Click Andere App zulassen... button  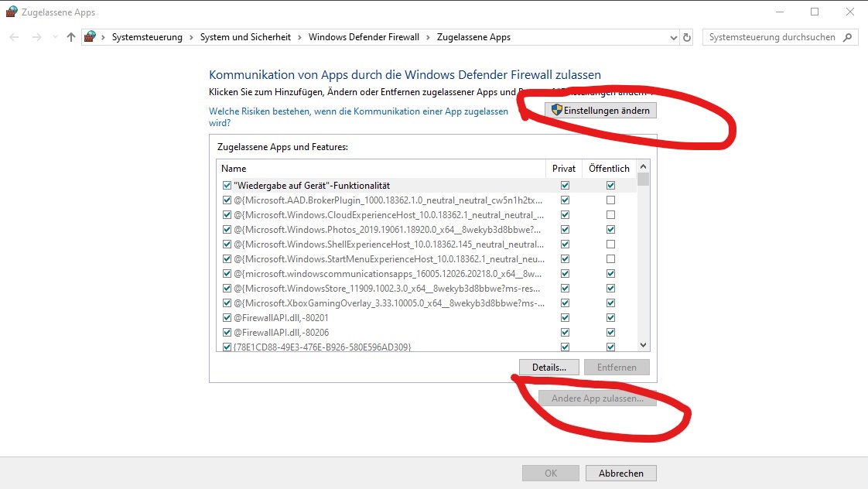click(x=597, y=398)
